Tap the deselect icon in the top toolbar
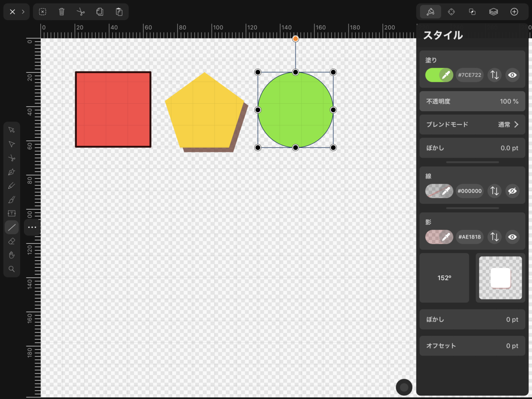Viewport: 532px width, 399px height. pos(43,12)
